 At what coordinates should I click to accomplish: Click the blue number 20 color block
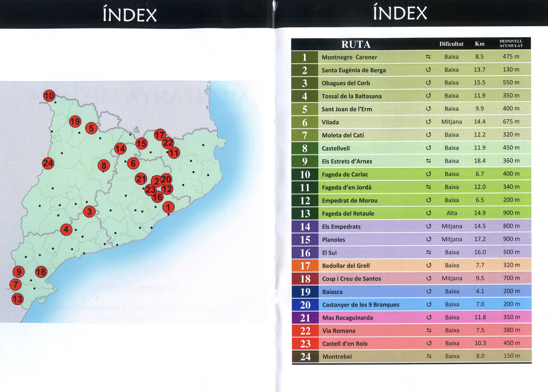click(305, 305)
